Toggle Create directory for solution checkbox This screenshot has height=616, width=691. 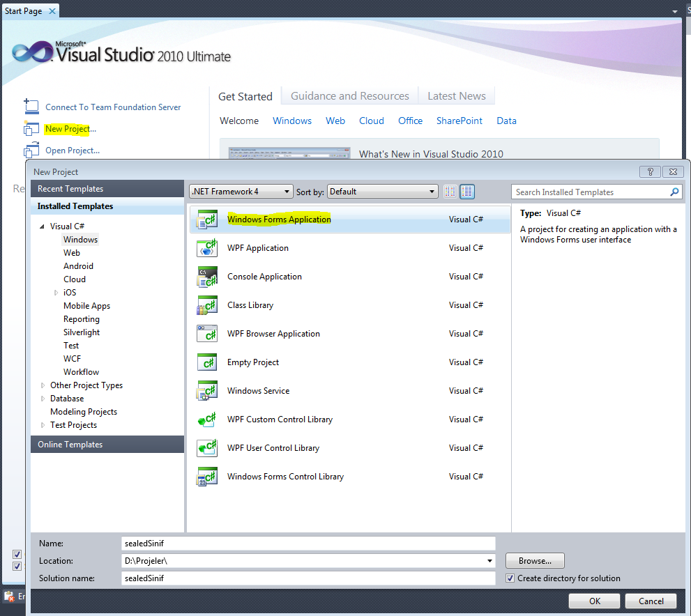click(510, 578)
